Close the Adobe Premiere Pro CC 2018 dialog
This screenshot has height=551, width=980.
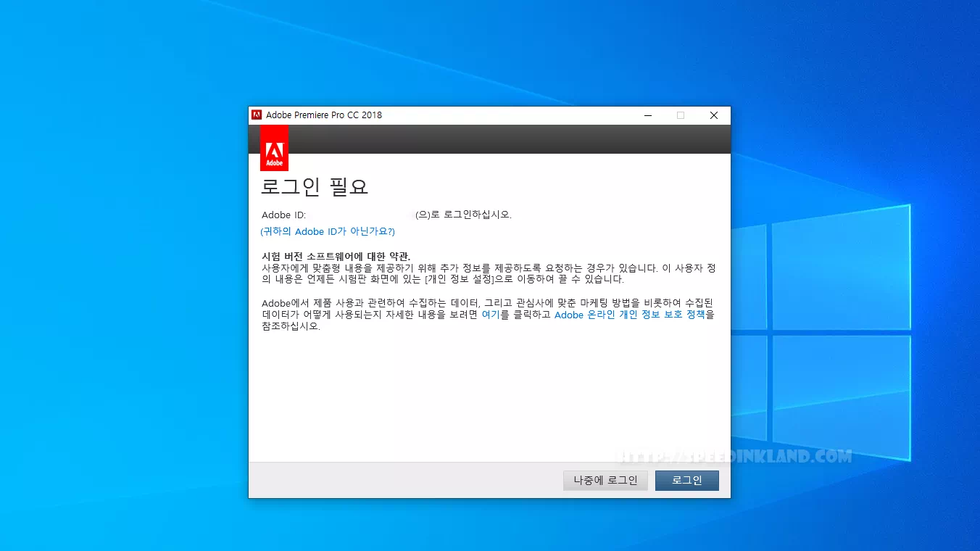click(x=714, y=115)
